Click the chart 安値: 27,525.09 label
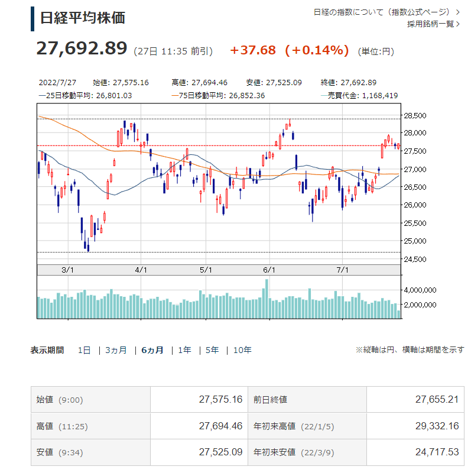This screenshot has width=471, height=476. click(x=274, y=83)
